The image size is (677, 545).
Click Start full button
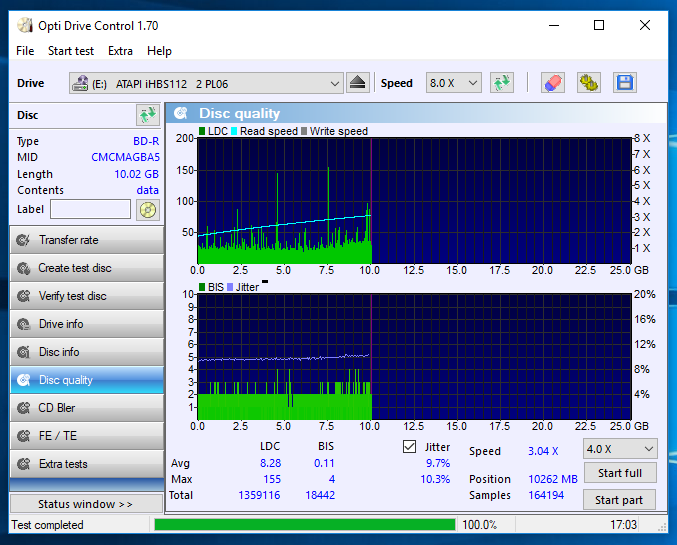pos(620,473)
